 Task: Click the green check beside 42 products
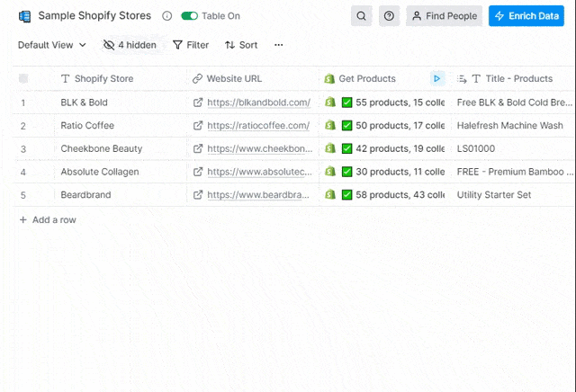(346, 148)
